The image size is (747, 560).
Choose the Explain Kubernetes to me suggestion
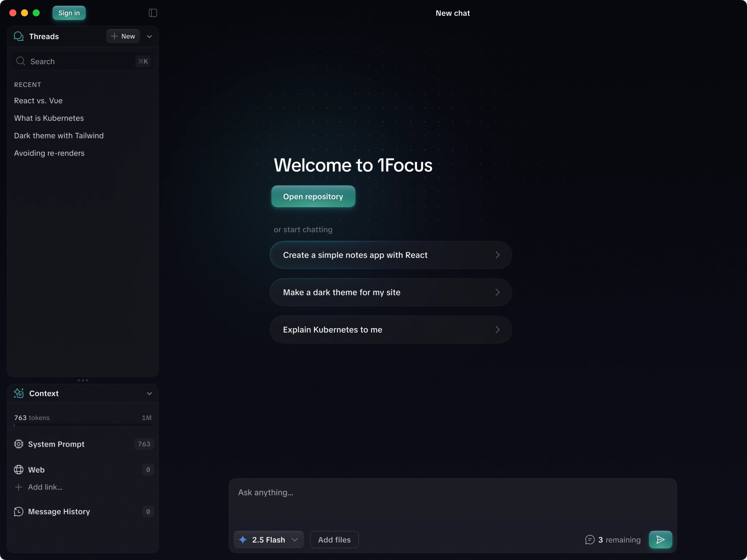coord(390,329)
